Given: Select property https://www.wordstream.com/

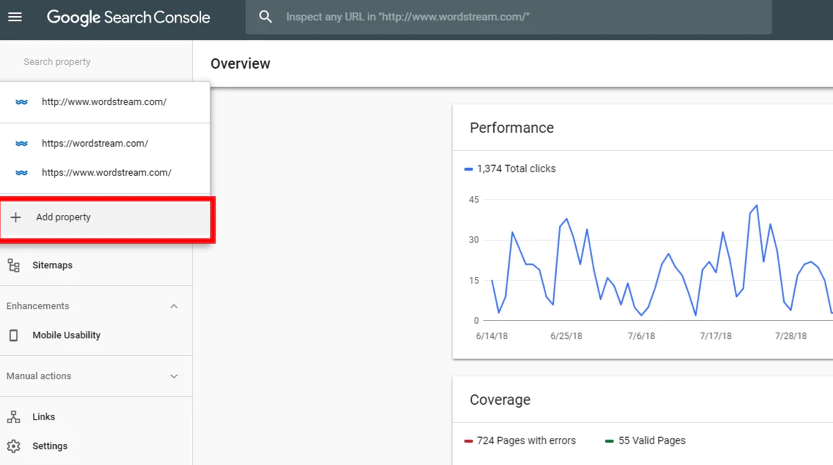Looking at the screenshot, I should coord(105,173).
